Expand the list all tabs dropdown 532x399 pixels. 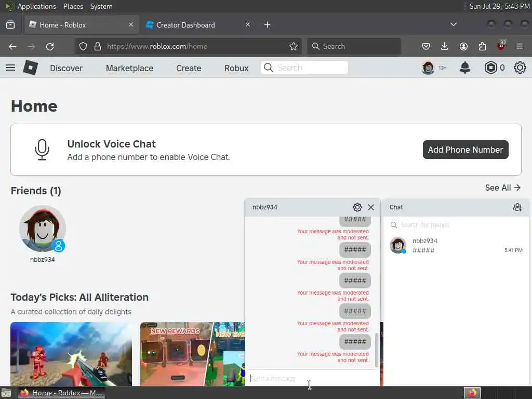[453, 24]
